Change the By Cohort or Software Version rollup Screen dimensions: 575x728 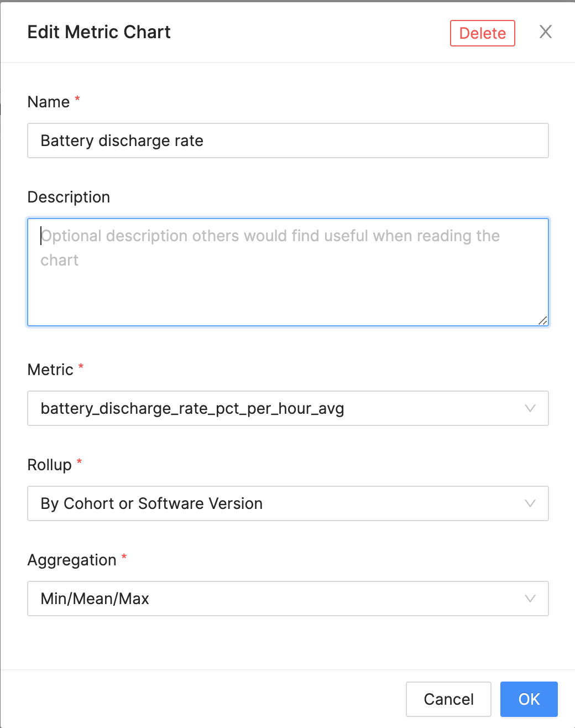click(x=287, y=503)
